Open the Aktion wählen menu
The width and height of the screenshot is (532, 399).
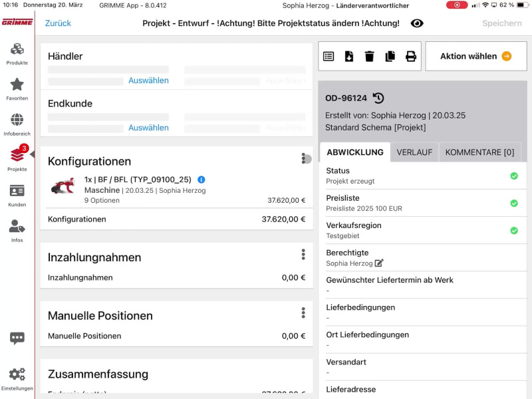click(x=476, y=57)
